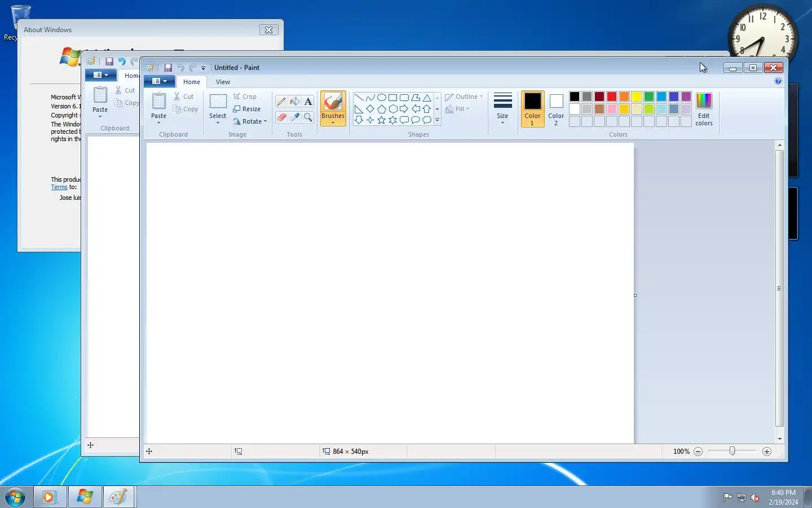Select the Color picker eyedropper tool
The height and width of the screenshot is (508, 812).
(295, 117)
